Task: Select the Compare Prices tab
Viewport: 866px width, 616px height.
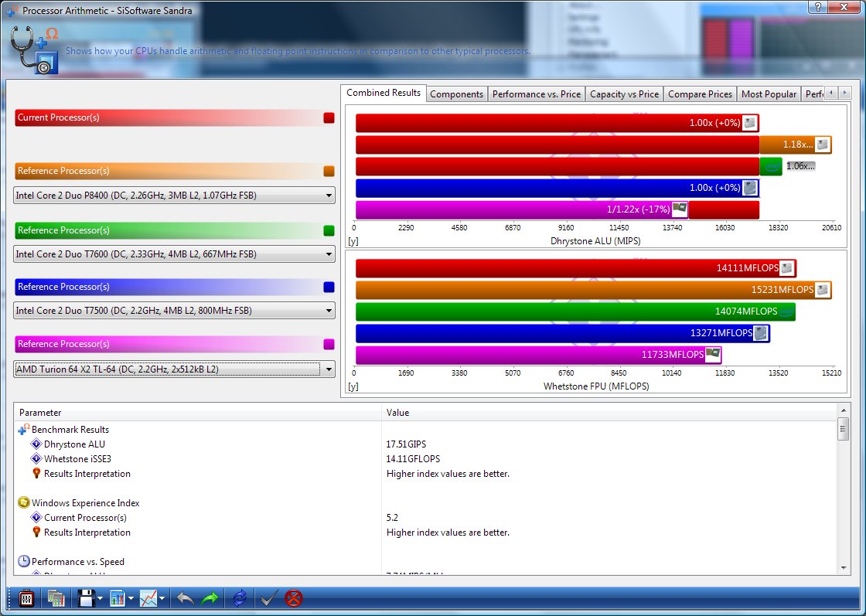Action: [x=700, y=94]
